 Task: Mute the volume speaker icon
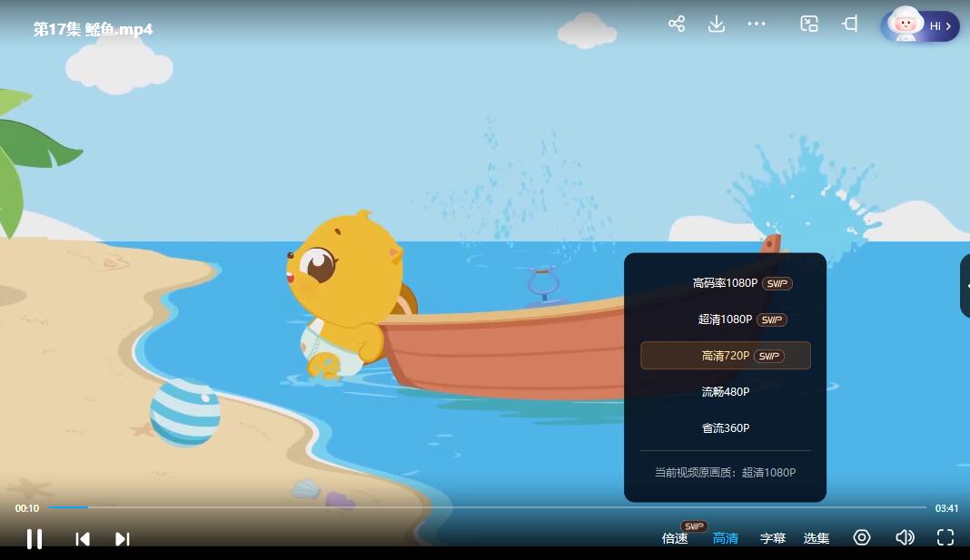tap(905, 537)
